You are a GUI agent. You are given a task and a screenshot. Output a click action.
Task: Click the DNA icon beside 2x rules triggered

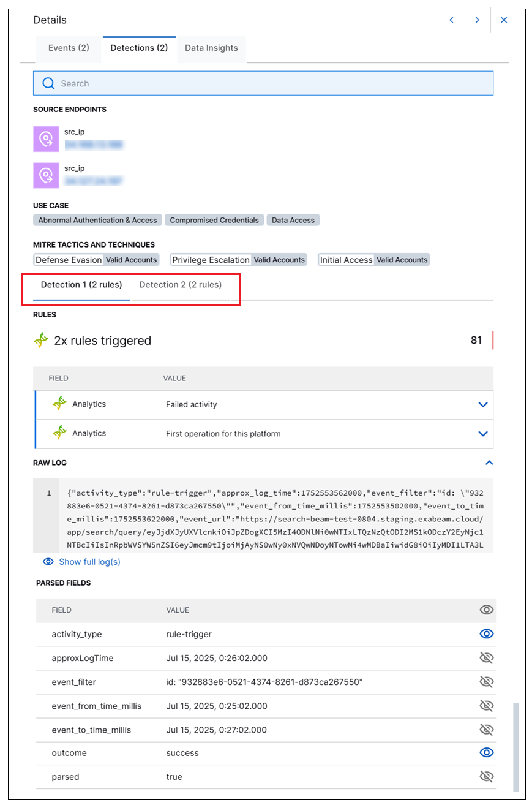pyautogui.click(x=41, y=341)
